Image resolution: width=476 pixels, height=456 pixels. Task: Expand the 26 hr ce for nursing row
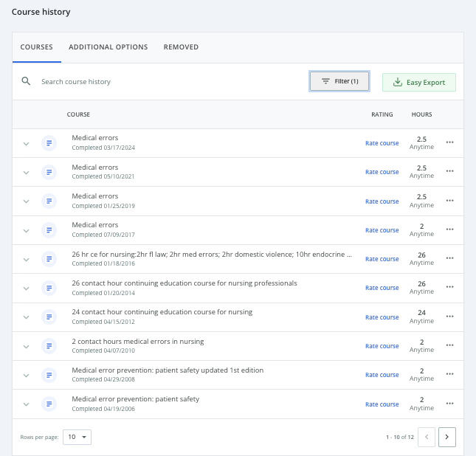point(26,259)
